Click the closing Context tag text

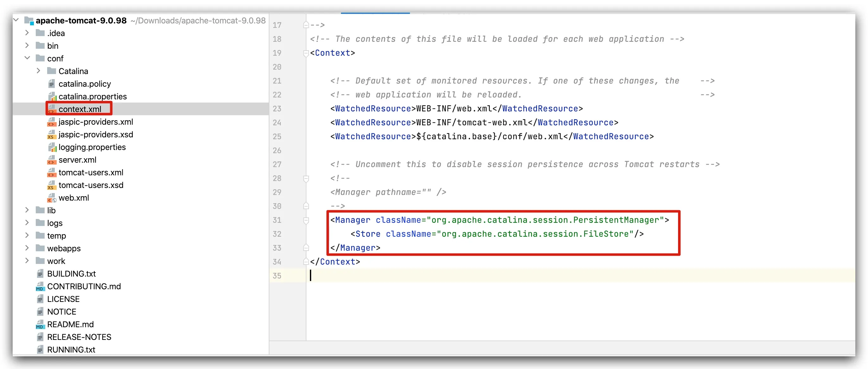[x=335, y=261]
